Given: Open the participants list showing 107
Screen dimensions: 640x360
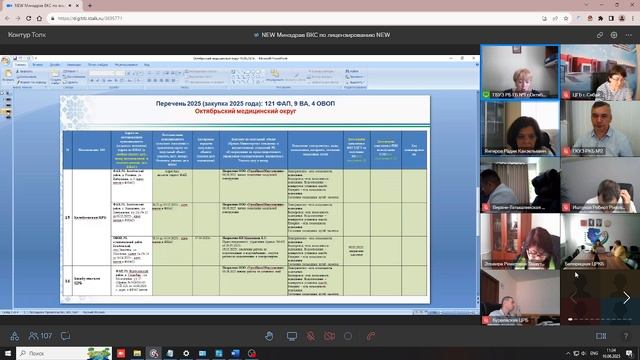Looking at the screenshot, I should 40,336.
